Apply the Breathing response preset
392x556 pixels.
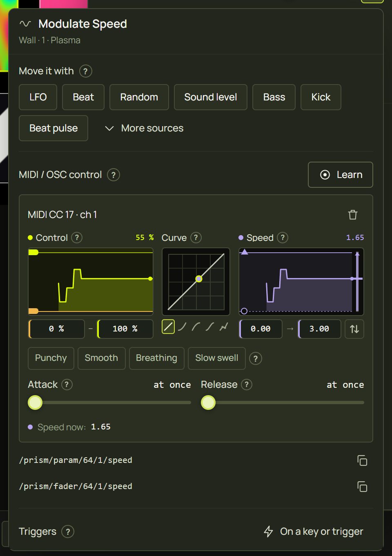157,358
